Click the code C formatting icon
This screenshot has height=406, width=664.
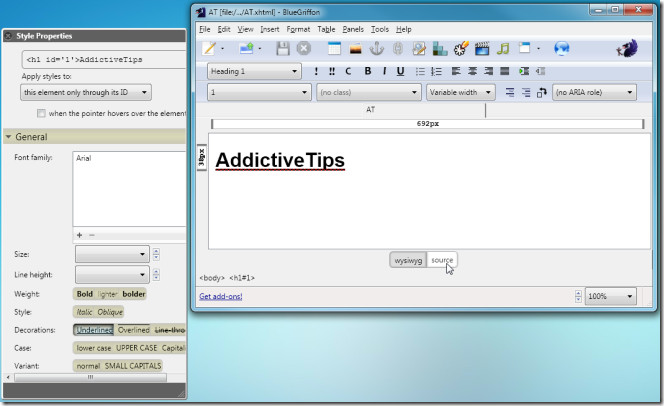pyautogui.click(x=348, y=71)
